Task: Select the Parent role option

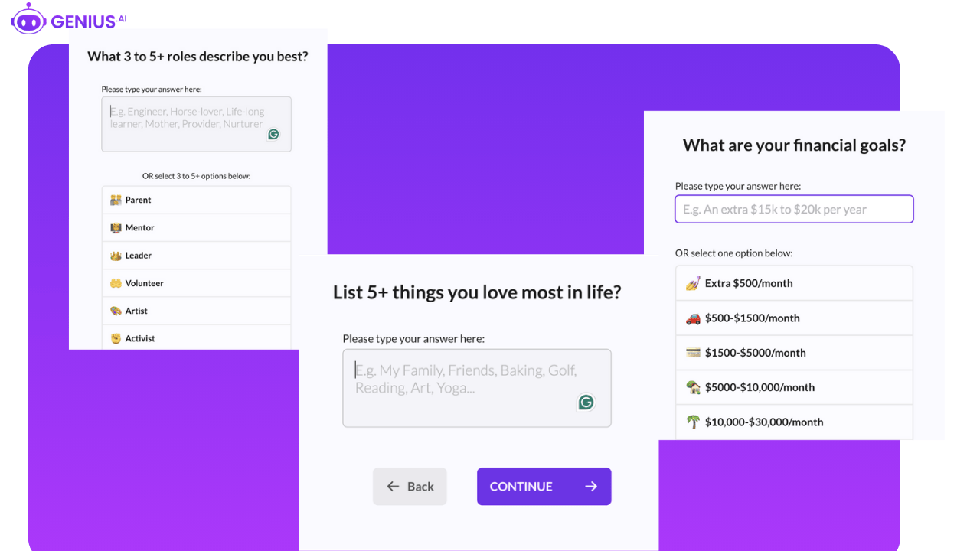Action: coord(196,200)
